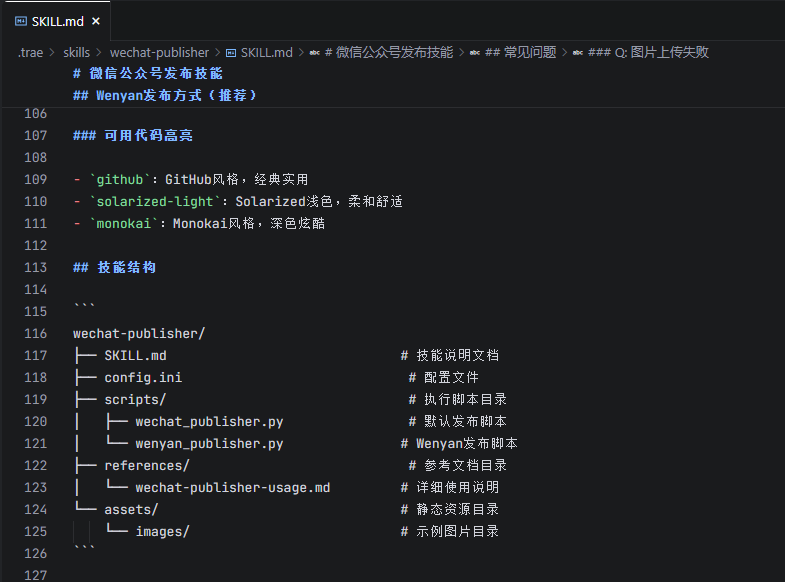Click the markdown file icon in SKILL.md tab

point(20,21)
